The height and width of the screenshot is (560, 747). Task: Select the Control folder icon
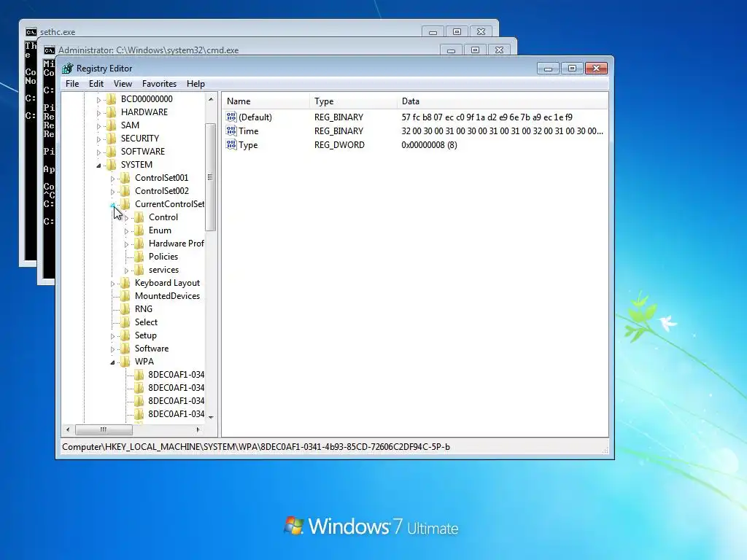pyautogui.click(x=139, y=217)
